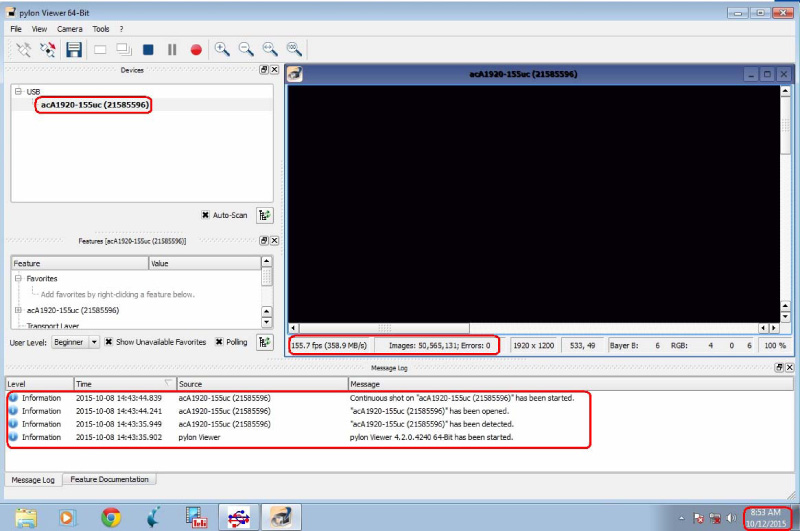Refresh features using icon beside Polling
The width and height of the screenshot is (800, 531).
tap(265, 342)
